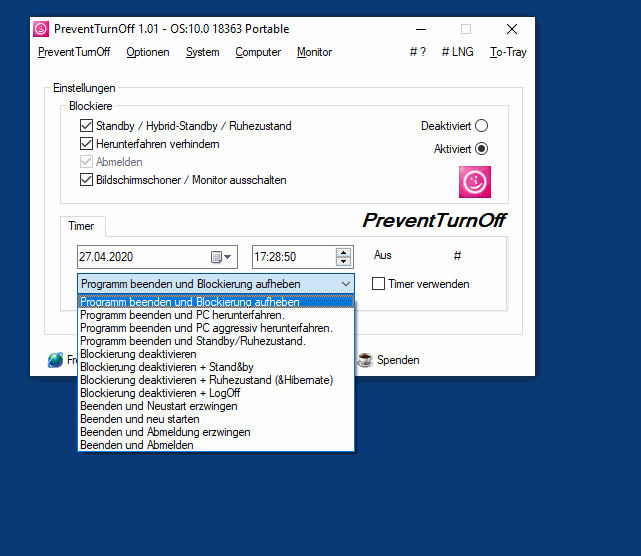Uncheck Bildschirmschoner / Monitor ausschalten
This screenshot has height=556, width=641.
tap(86, 179)
